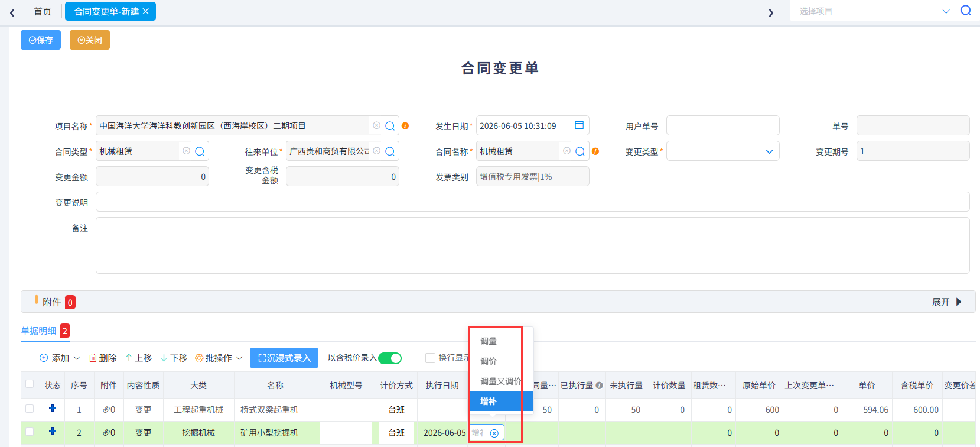Viewport: 980px width, 447px height.
Task: Click top-right project search magnifier
Action: 966,11
